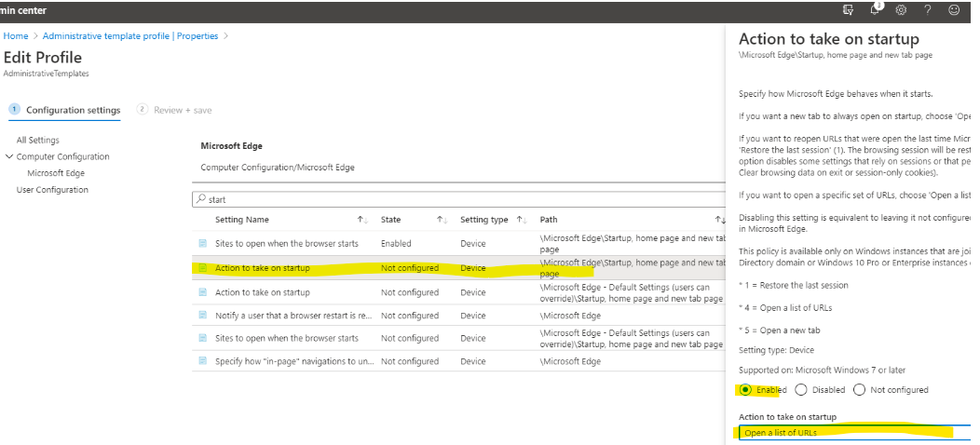Click 'Enabled' state cell in first row
The width and height of the screenshot is (980, 445).
coord(396,243)
